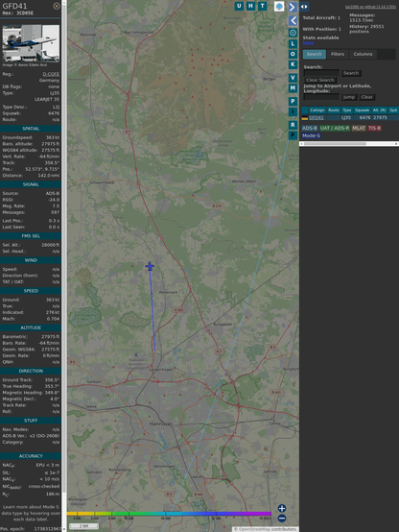Open the map layer switcher
Screen dimensions: 399x532
279,7
